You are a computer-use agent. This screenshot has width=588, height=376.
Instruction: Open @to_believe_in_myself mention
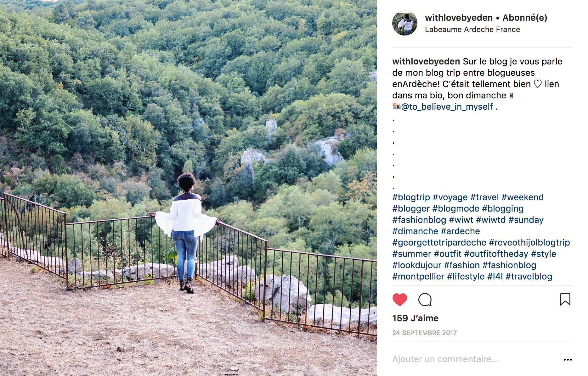click(447, 107)
